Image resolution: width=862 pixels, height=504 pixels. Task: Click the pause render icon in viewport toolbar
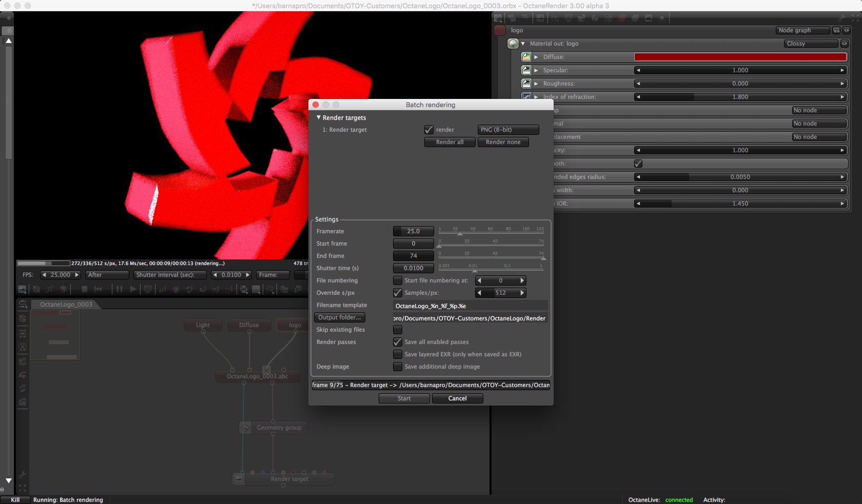[120, 289]
